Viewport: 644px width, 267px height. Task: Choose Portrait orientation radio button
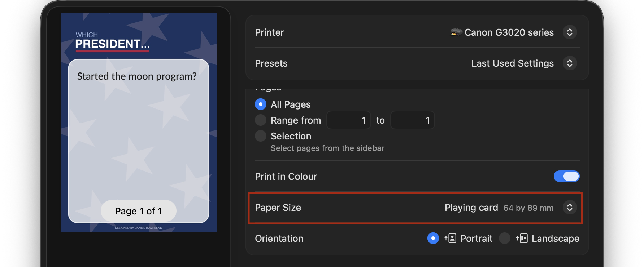[433, 238]
